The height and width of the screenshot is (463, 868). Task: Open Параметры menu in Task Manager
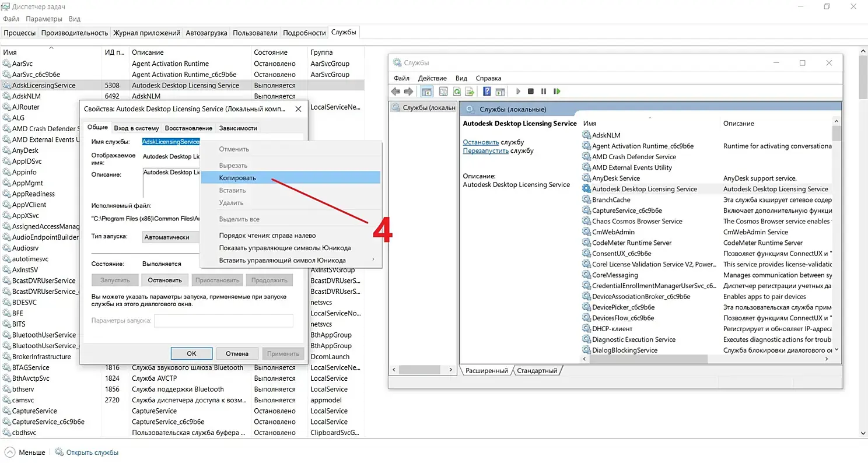44,19
